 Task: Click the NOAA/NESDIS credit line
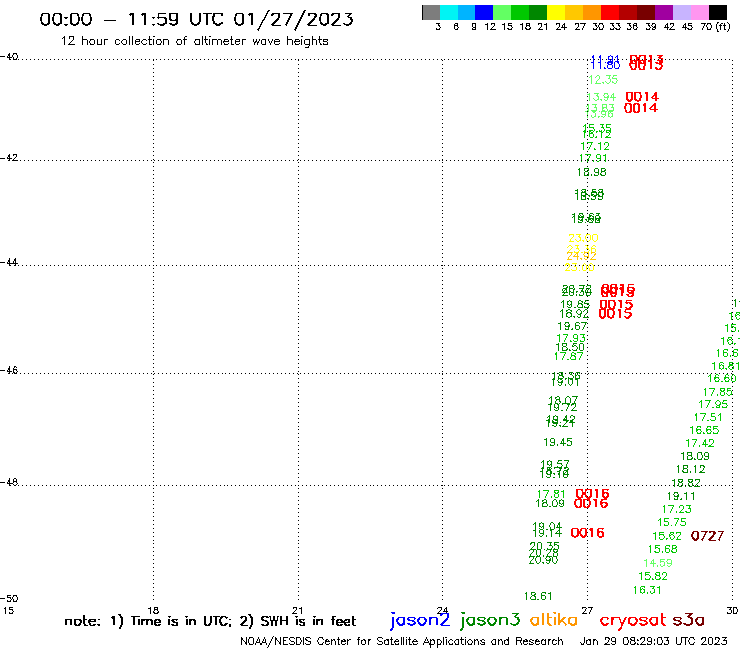[402, 642]
